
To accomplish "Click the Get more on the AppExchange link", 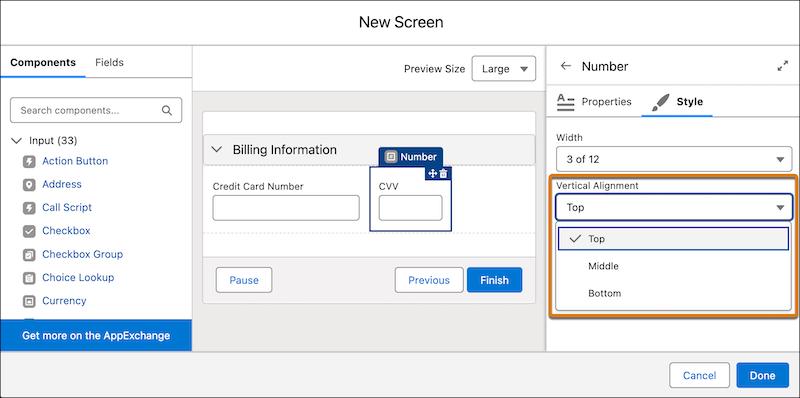I will click(x=96, y=336).
